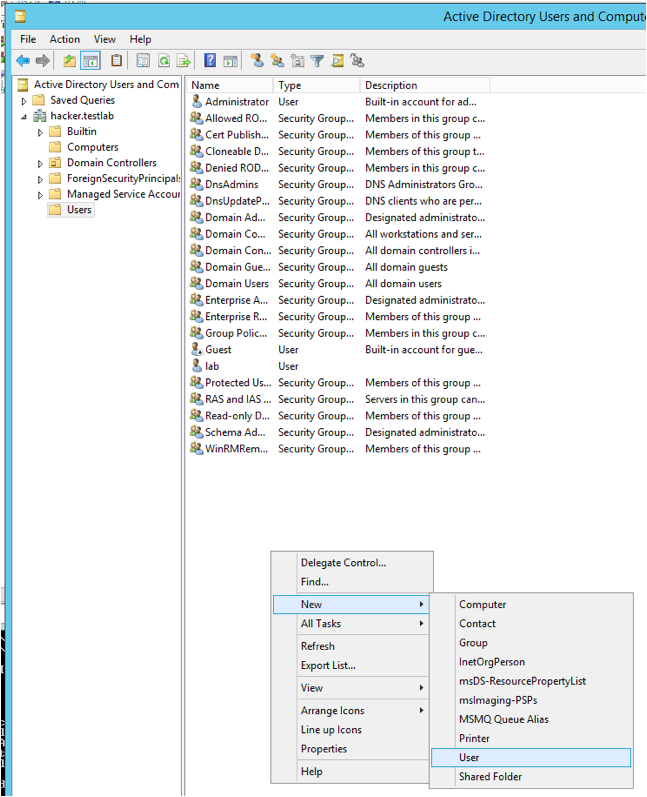Click the title bar application icon
The height and width of the screenshot is (797, 647).
tap(20, 17)
